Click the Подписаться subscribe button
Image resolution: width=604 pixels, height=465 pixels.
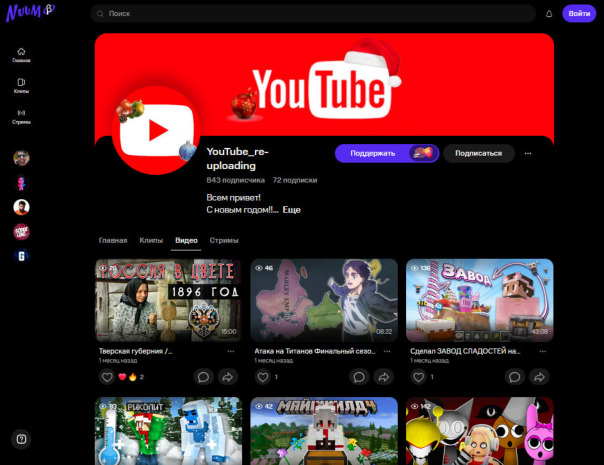[x=478, y=153]
